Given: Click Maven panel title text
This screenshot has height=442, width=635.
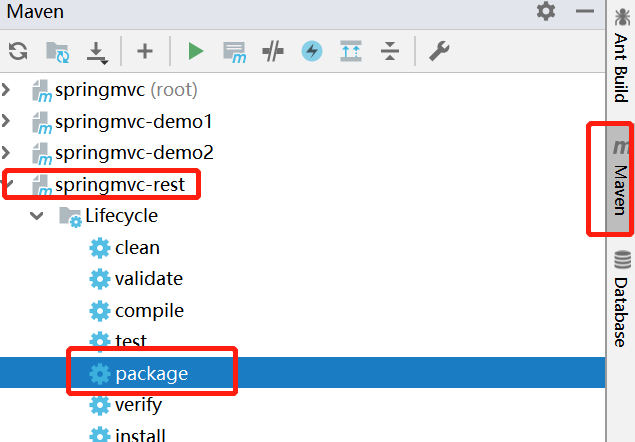Looking at the screenshot, I should tap(35, 11).
